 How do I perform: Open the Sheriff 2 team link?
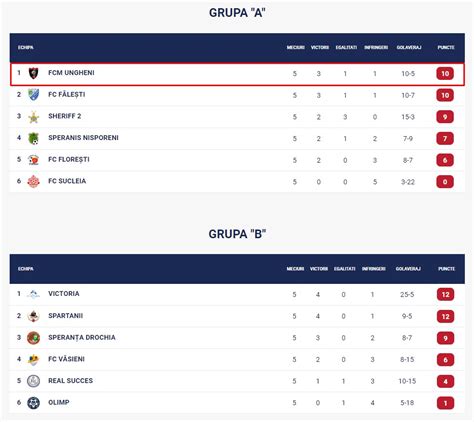(65, 116)
